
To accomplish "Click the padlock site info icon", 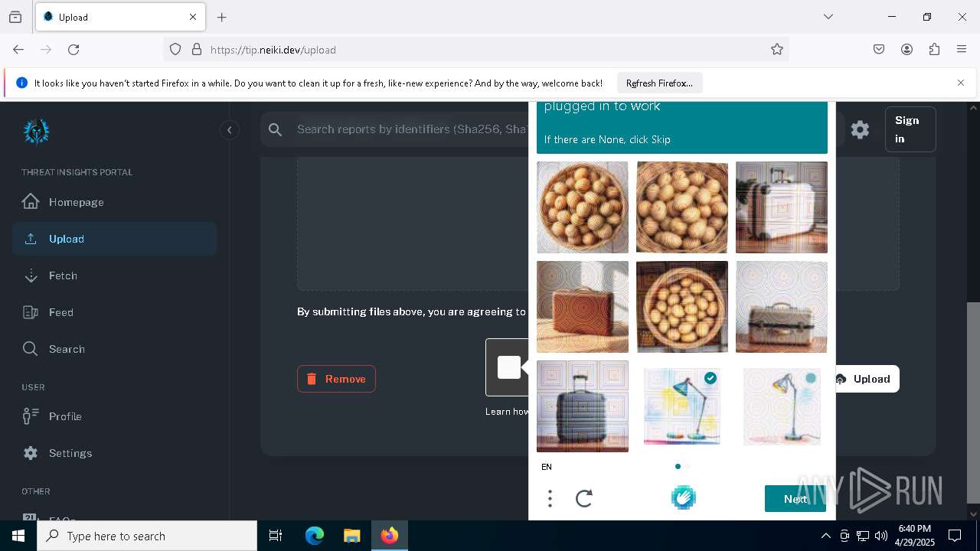I will 197,50.
